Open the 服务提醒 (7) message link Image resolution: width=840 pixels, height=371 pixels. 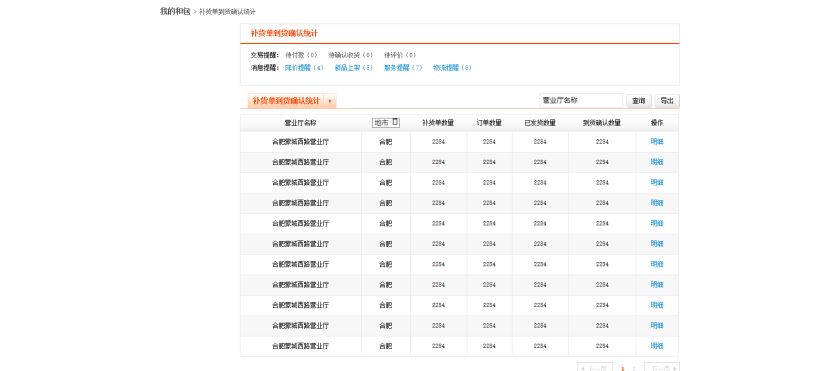pos(403,68)
